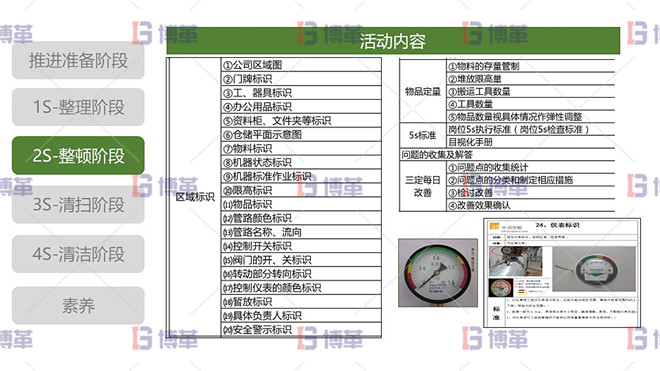The image size is (660, 371).
Task: Click the 三定每日改善 category cell
Action: [x=423, y=186]
